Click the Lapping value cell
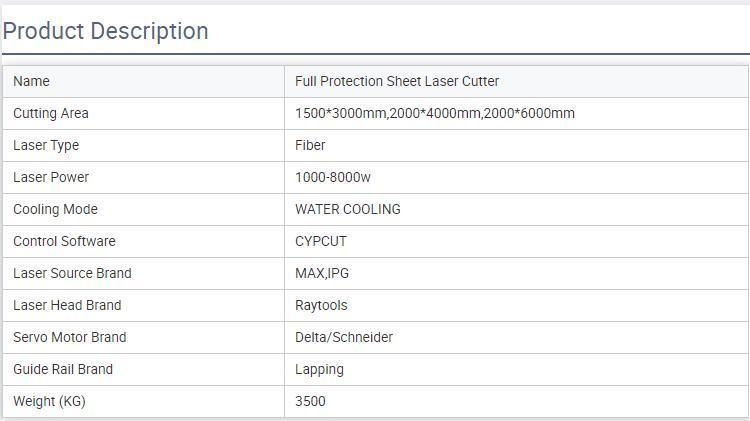 (x=319, y=369)
